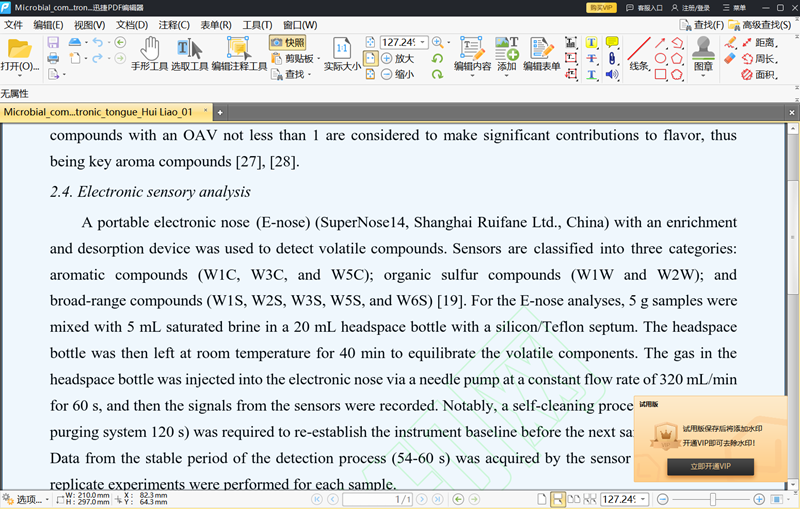Go to first page arrow in status bar
This screenshot has height=509, width=800.
pos(317,499)
